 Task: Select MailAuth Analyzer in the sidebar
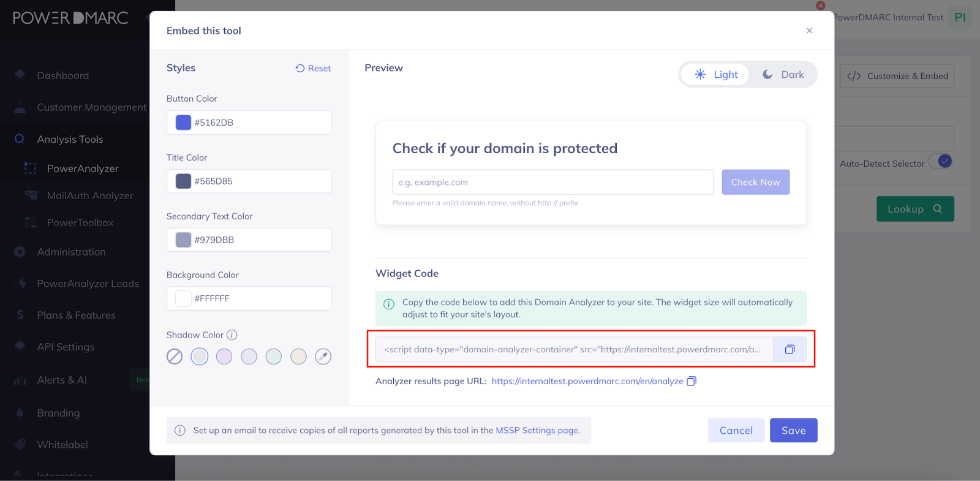[90, 195]
